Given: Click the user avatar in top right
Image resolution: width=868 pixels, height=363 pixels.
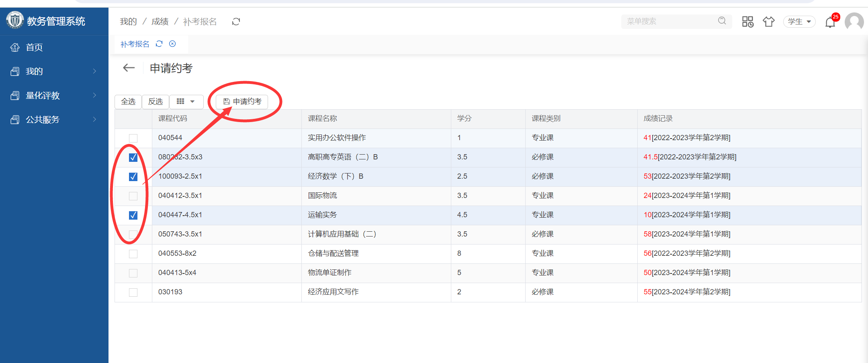Looking at the screenshot, I should click(854, 22).
